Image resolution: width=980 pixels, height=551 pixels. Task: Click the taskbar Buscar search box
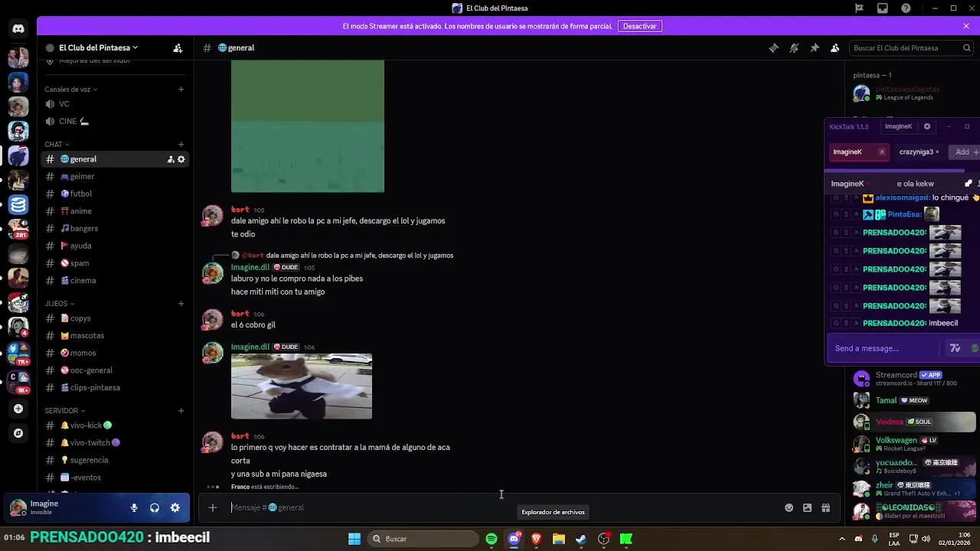[421, 539]
